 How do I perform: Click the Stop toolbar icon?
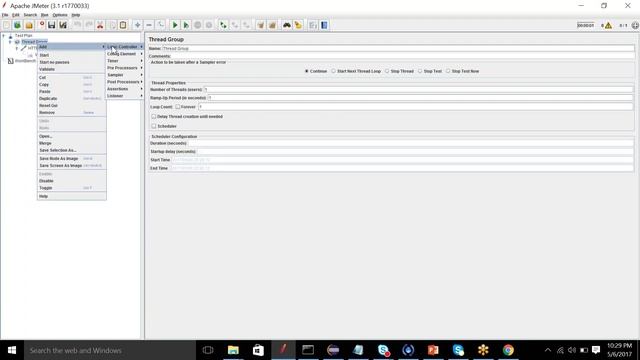198,25
